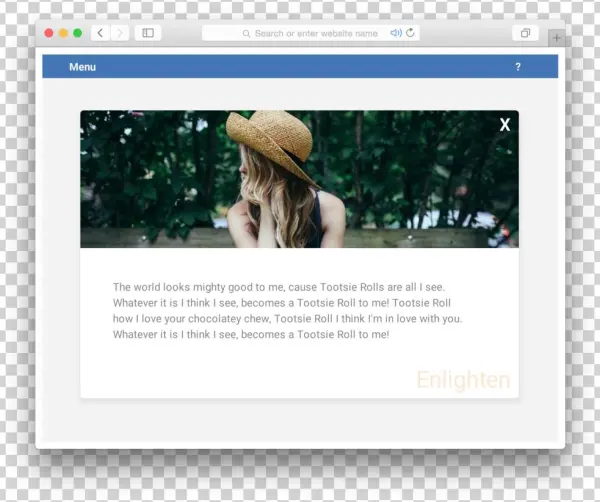
Task: Go back with the browser back arrow
Action: [x=100, y=33]
